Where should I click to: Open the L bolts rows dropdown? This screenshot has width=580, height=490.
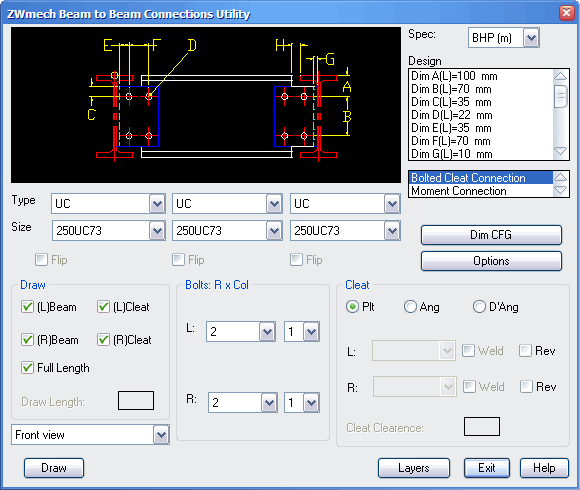[241, 331]
